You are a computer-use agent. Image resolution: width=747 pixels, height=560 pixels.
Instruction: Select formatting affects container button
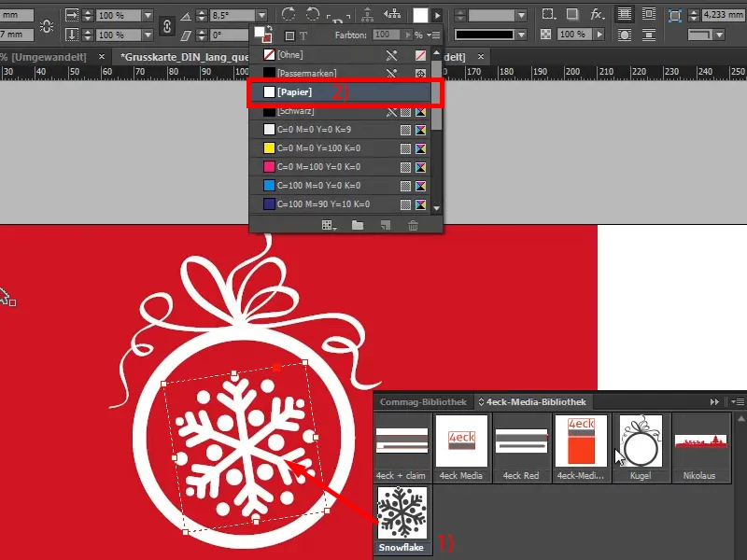289,35
